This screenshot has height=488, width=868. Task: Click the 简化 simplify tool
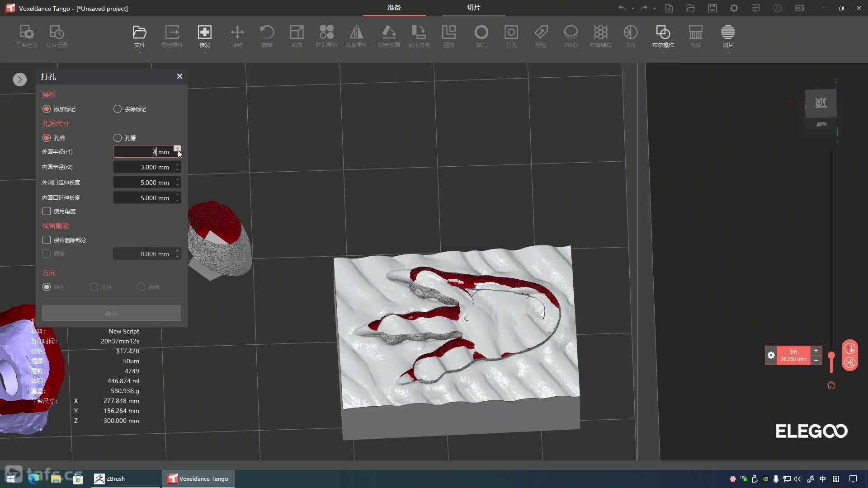coord(630,36)
